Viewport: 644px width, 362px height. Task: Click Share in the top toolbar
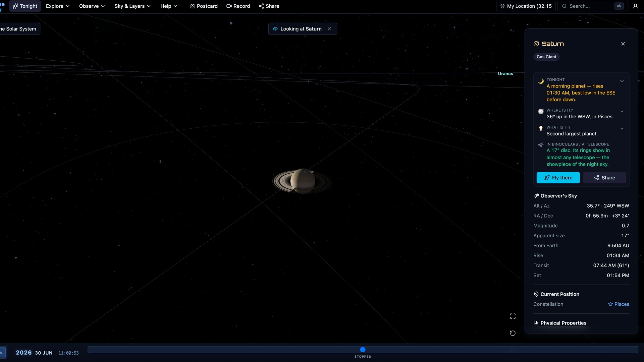click(269, 6)
